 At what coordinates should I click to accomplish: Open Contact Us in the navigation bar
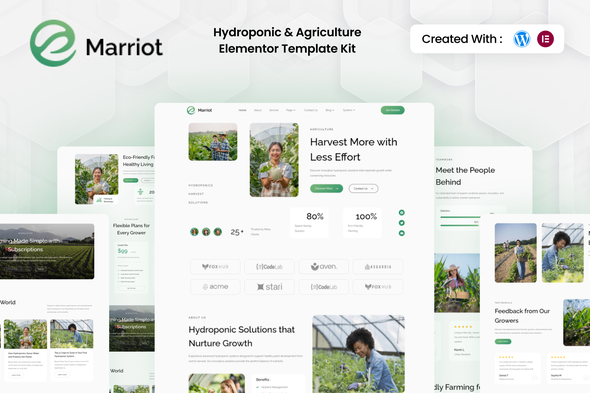point(311,110)
